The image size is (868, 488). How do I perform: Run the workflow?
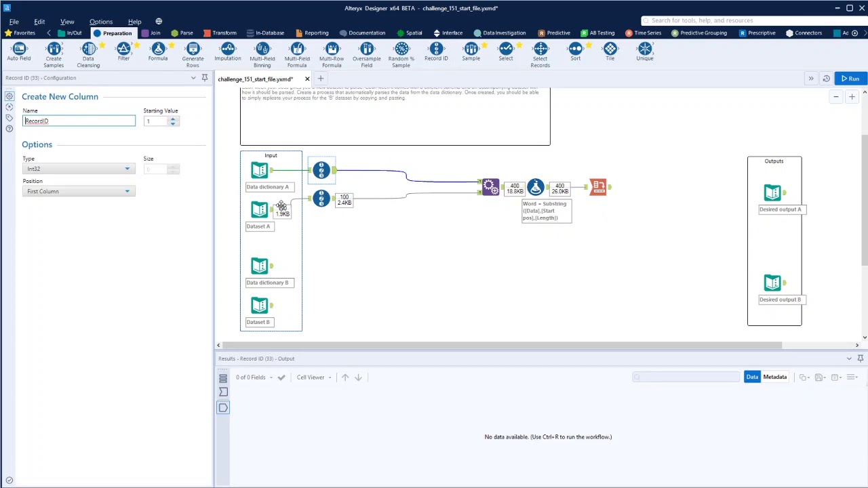coord(850,79)
